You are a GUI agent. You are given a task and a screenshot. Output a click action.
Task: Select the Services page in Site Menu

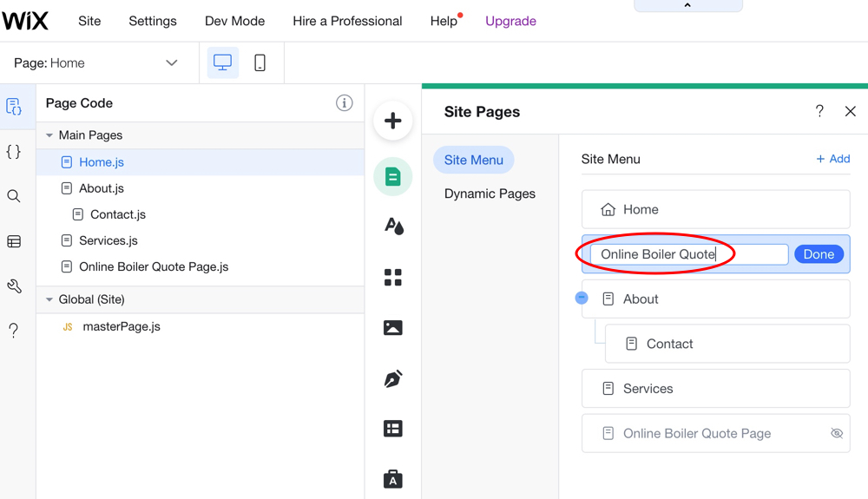pos(716,389)
